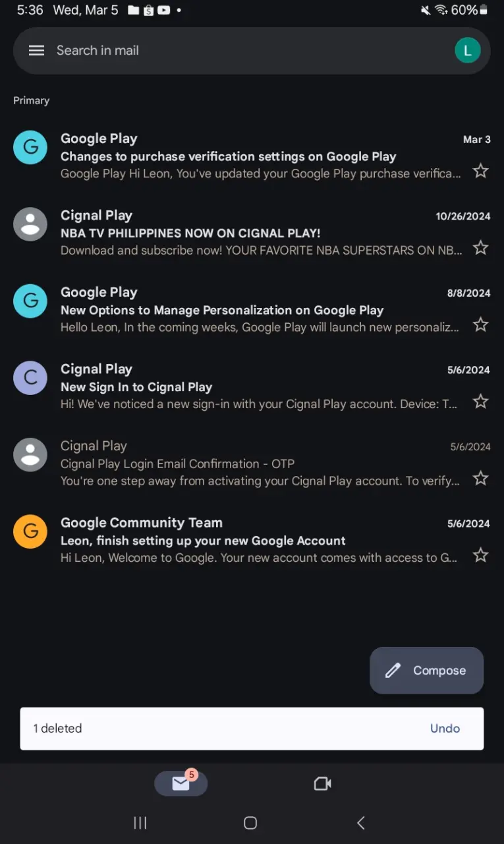The image size is (504, 844).
Task: Star the New Sign In to Cignal Play email
Action: point(481,402)
